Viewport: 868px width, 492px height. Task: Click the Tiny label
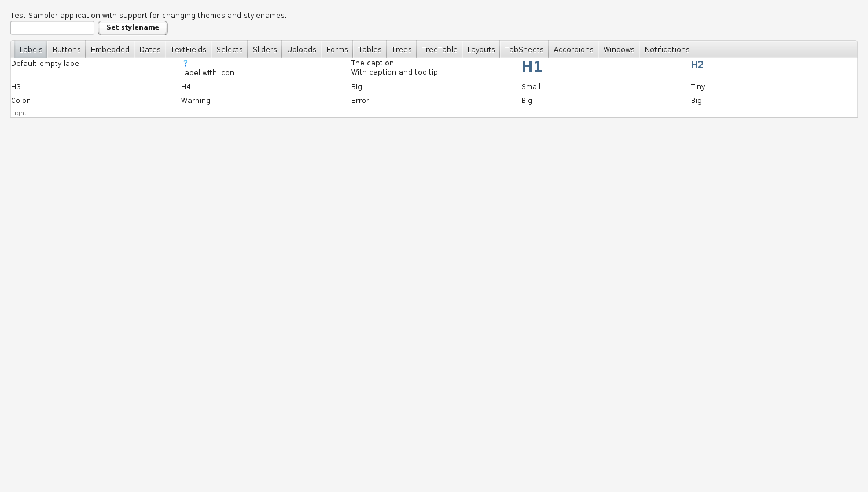697,87
